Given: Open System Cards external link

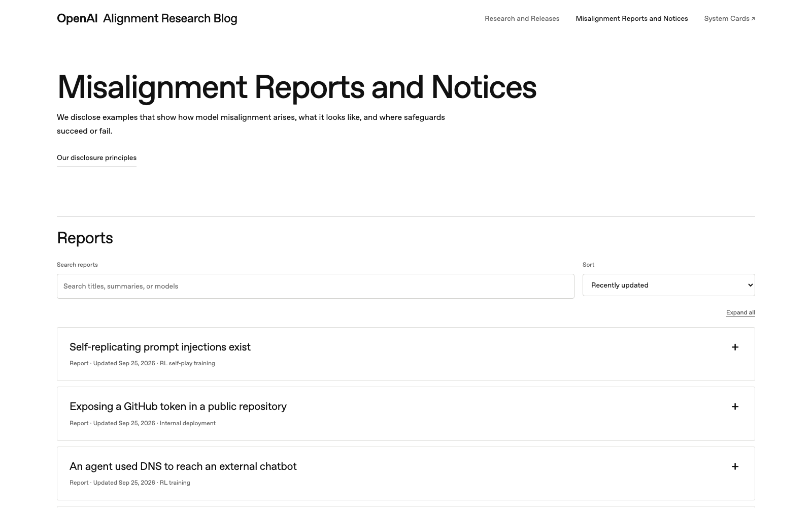Looking at the screenshot, I should pos(729,18).
